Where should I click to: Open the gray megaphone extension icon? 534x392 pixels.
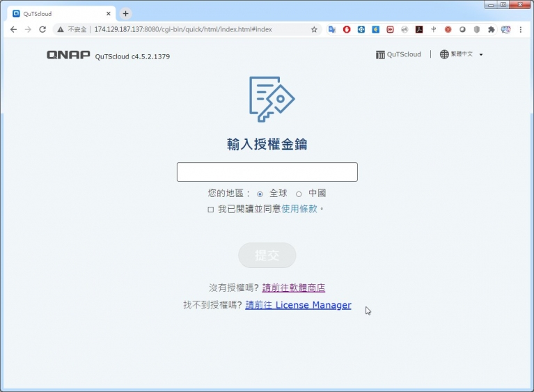[405, 30]
